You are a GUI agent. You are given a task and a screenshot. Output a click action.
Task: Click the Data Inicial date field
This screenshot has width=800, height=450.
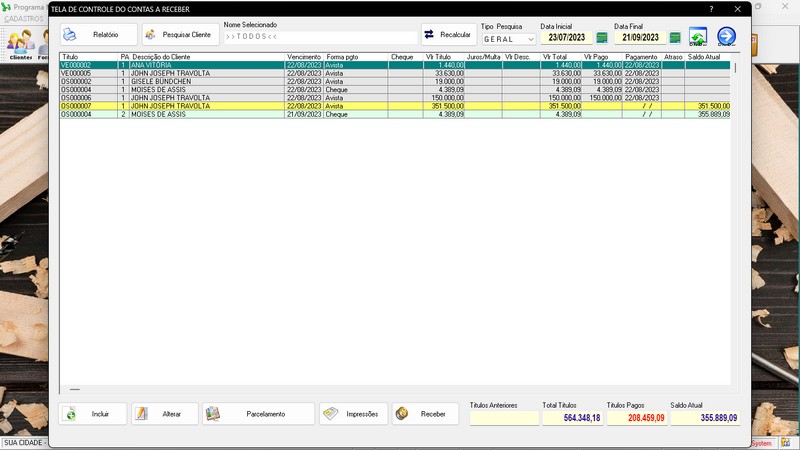[566, 38]
